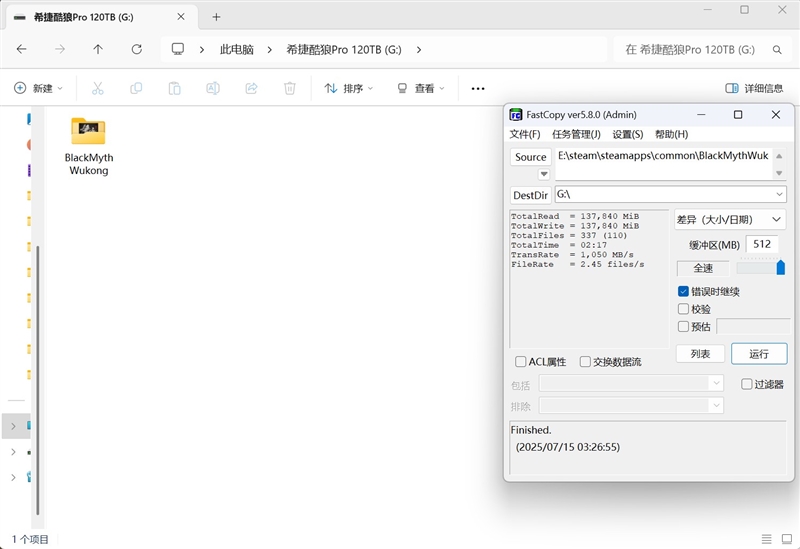
Task: Click the Source path text field
Action: click(x=664, y=164)
